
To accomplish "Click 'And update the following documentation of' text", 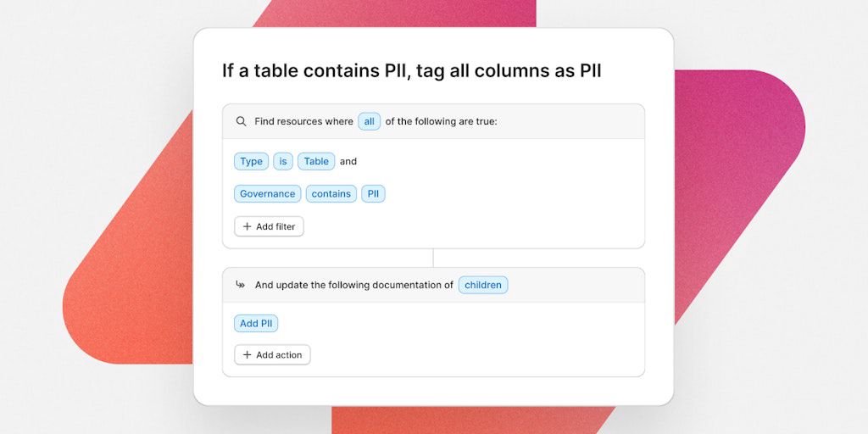I will 354,285.
